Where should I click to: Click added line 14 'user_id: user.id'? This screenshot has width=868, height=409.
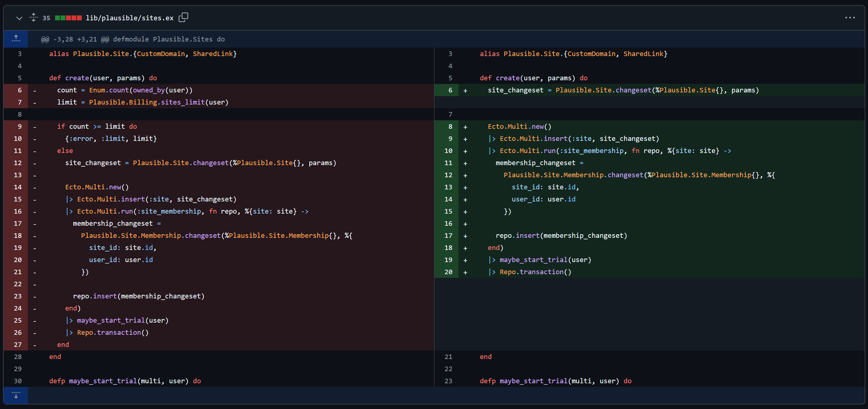click(x=544, y=199)
